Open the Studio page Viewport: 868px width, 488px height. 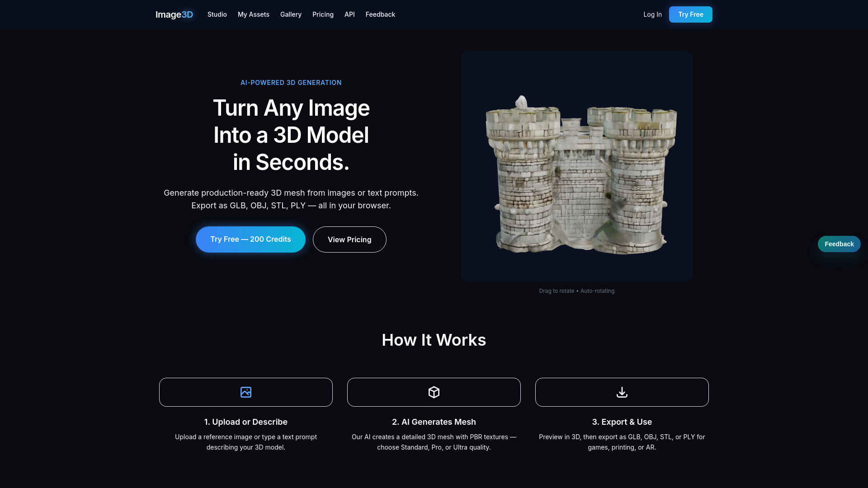217,14
